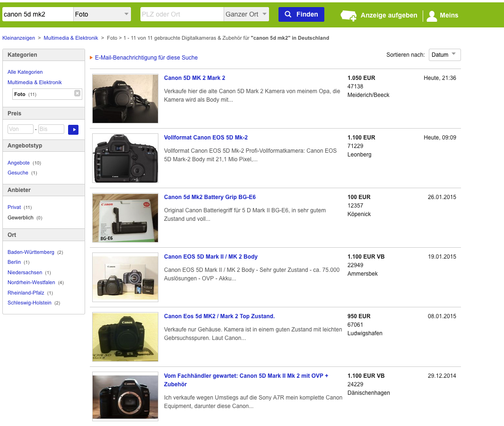The height and width of the screenshot is (426, 504).
Task: Click the search keyword field
Action: 38,14
